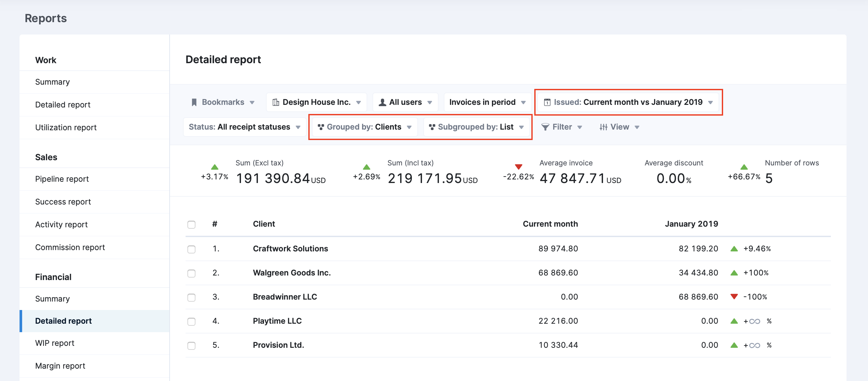The image size is (868, 381).
Task: Open the Grouped by Clients dropdown
Action: pos(365,127)
